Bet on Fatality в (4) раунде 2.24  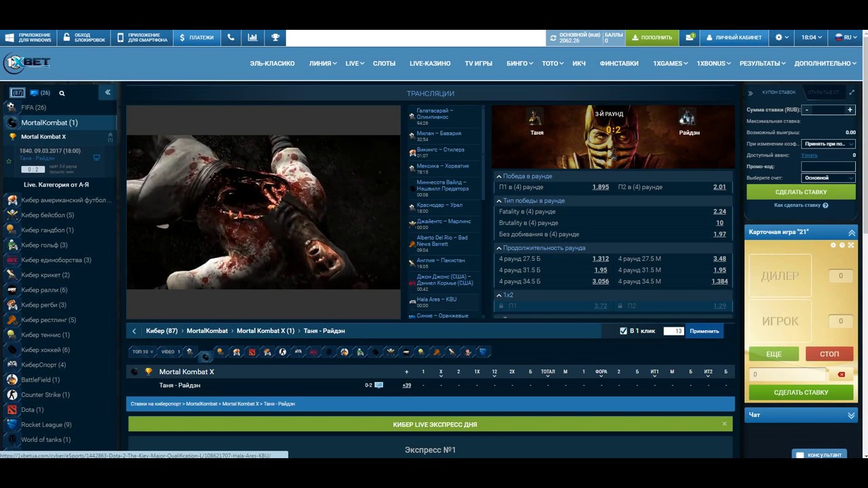pos(719,211)
